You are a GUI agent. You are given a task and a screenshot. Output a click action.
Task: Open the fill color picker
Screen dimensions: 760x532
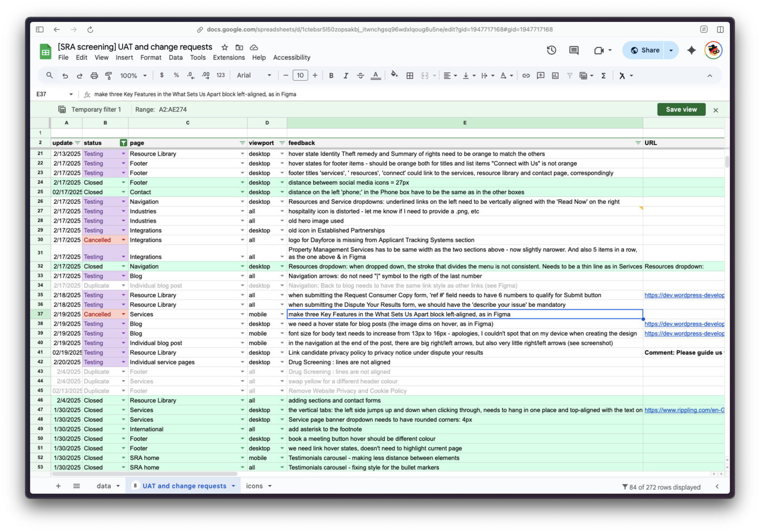point(394,75)
